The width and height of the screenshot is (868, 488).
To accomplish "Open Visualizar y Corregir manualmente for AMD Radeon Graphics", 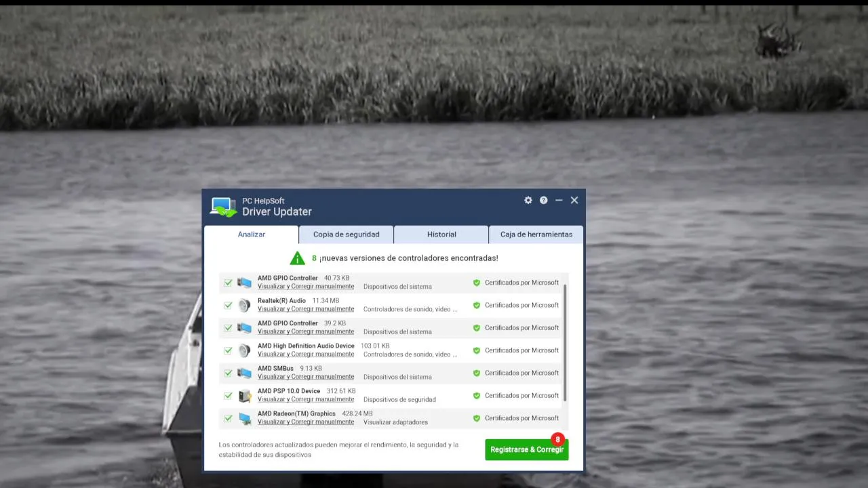I will click(306, 422).
